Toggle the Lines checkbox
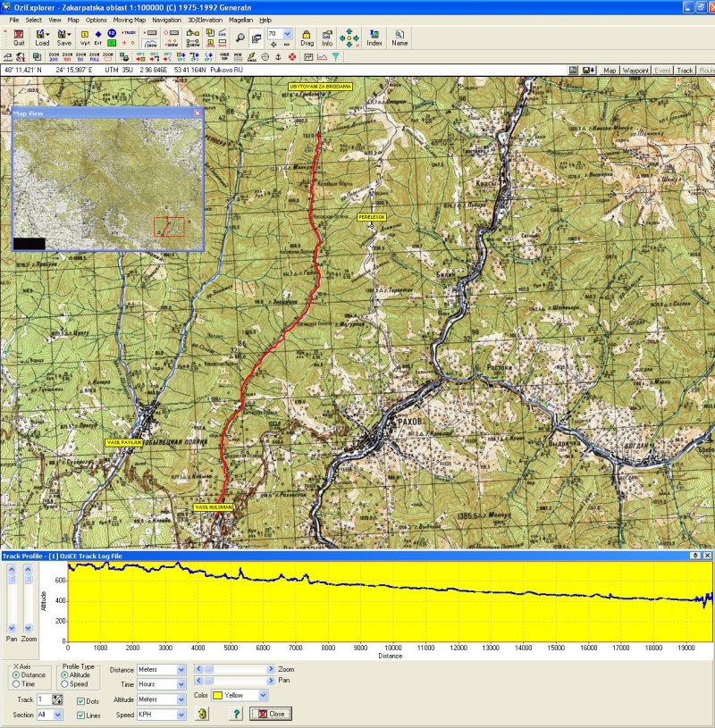This screenshot has height=728, width=715. click(x=81, y=715)
